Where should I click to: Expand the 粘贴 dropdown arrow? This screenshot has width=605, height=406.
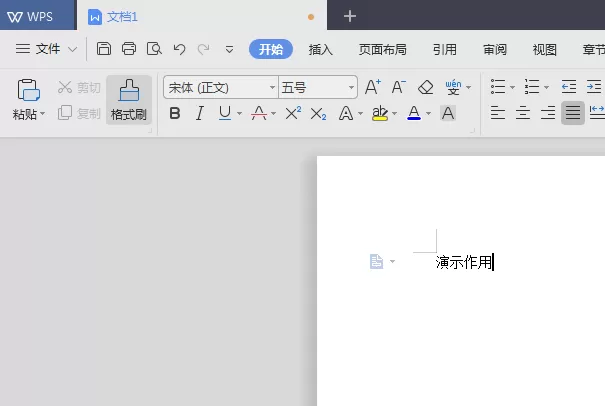click(x=42, y=114)
